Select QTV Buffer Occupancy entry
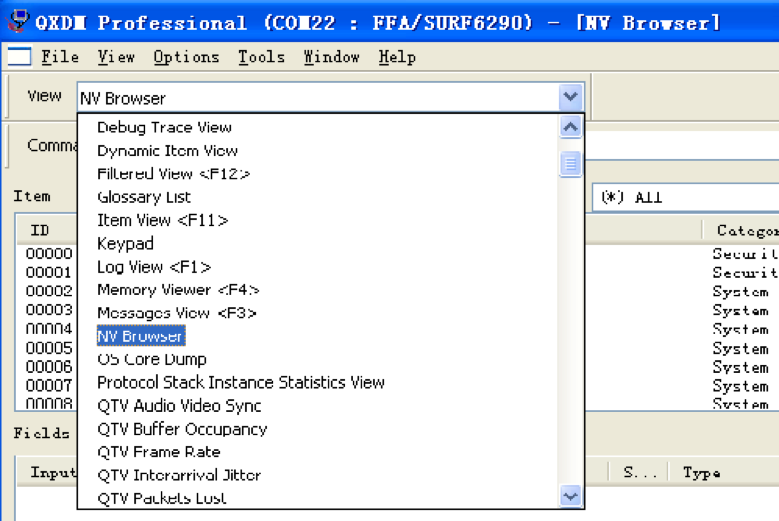This screenshot has height=521, width=779. click(x=182, y=429)
